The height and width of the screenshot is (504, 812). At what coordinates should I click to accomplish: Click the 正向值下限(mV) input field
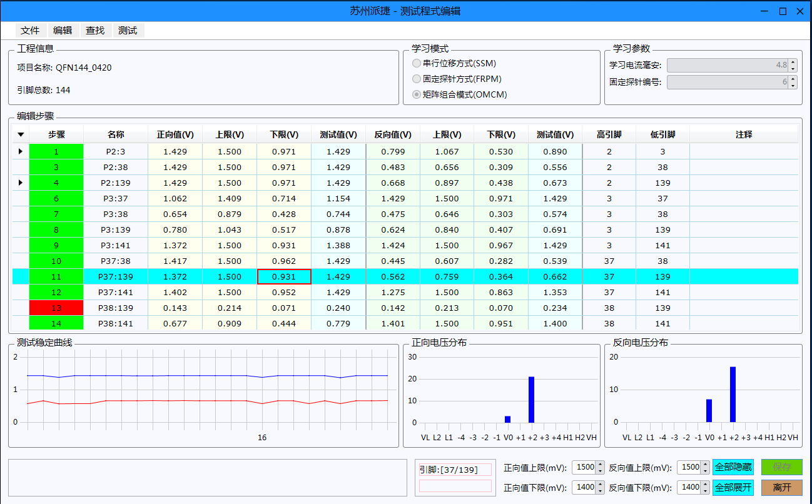coord(584,487)
